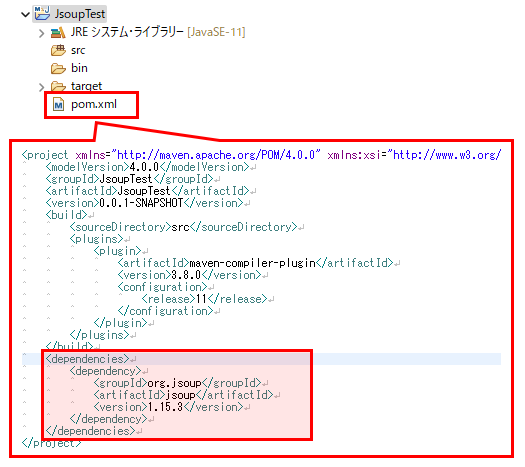Click the www.w3.org xsi namespace URL
525x467 pixels.
tap(447, 155)
